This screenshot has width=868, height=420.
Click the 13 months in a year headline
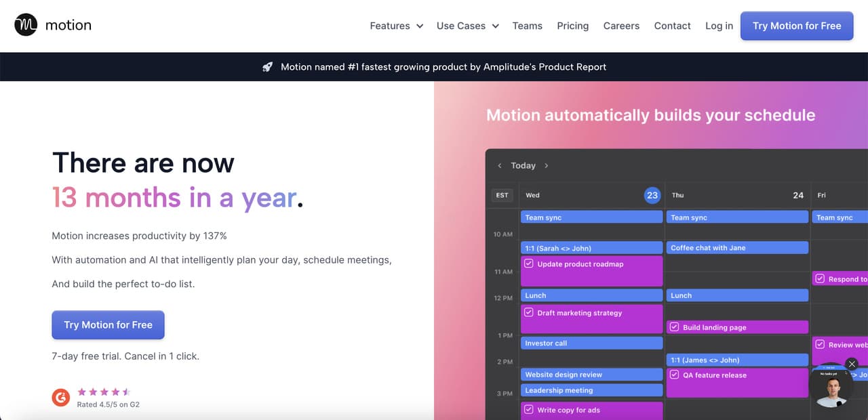tap(177, 198)
